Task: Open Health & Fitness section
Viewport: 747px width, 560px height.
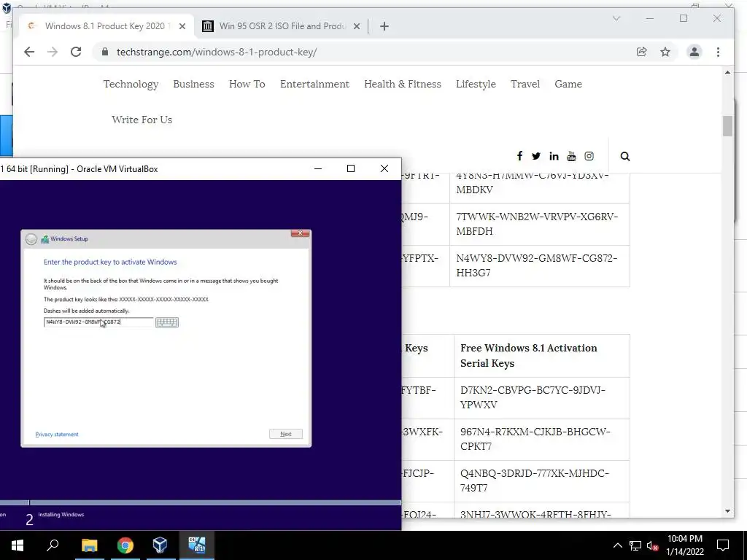Action: [403, 85]
